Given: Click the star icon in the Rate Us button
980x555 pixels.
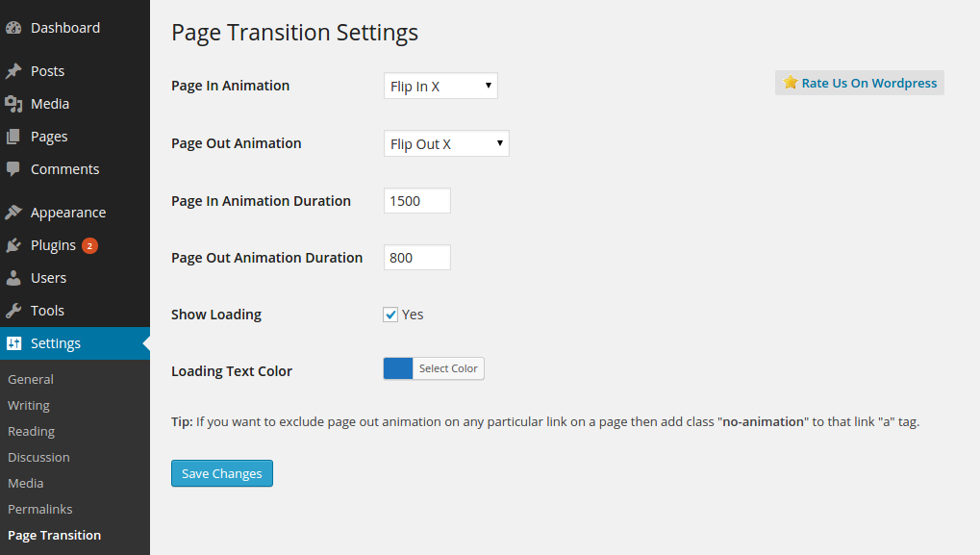Looking at the screenshot, I should coord(791,83).
